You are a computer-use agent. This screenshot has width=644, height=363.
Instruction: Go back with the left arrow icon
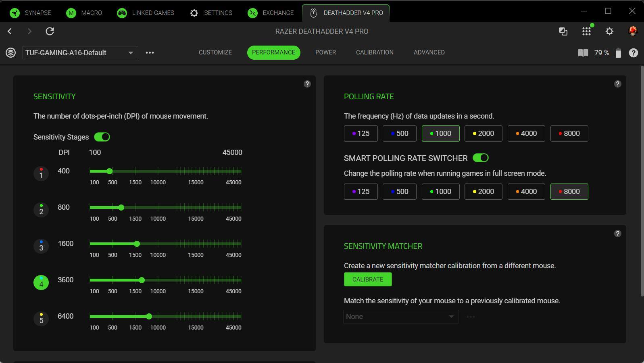pyautogui.click(x=10, y=31)
